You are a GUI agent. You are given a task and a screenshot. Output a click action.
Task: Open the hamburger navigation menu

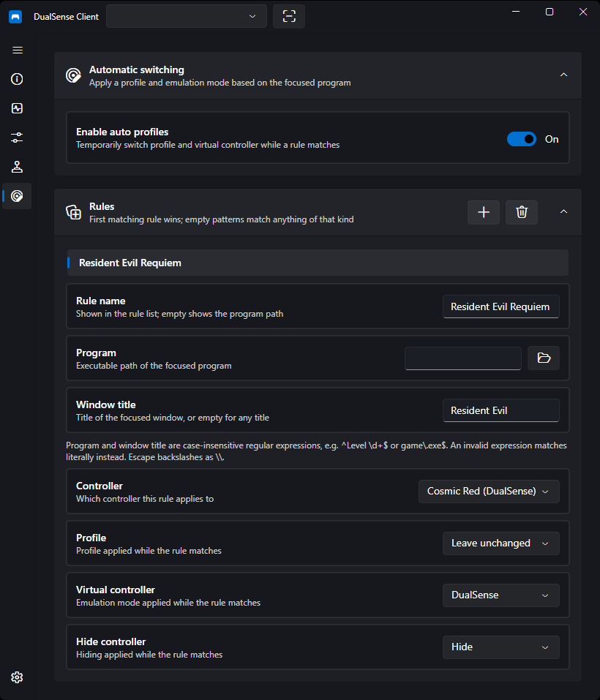click(18, 50)
